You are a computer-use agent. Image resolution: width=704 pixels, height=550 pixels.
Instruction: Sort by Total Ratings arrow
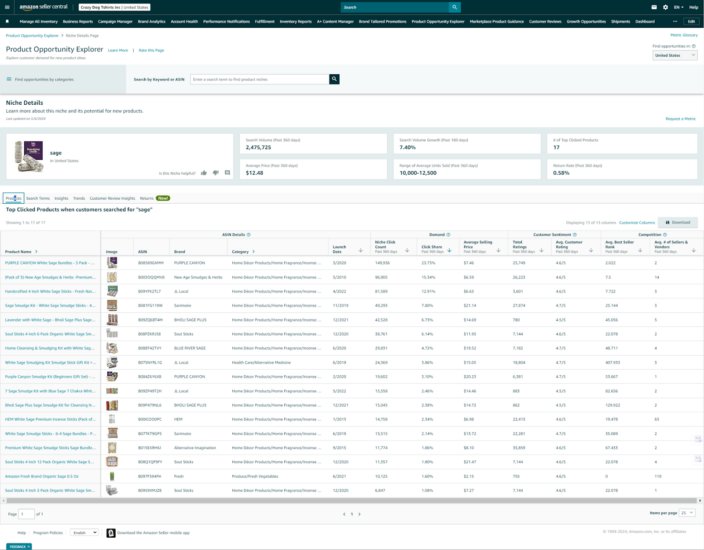pyautogui.click(x=541, y=250)
